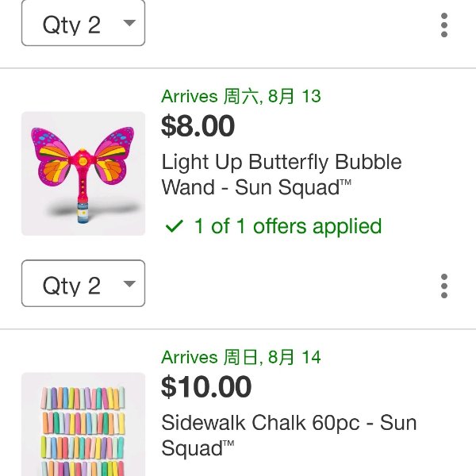Click the arrow in the Butterfly Wand quantity box

tap(129, 283)
